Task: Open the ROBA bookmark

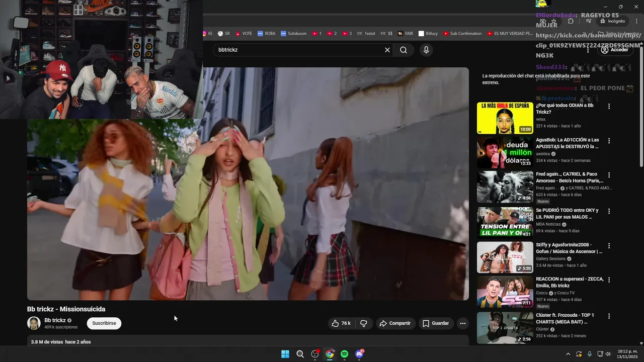Action: [x=266, y=34]
